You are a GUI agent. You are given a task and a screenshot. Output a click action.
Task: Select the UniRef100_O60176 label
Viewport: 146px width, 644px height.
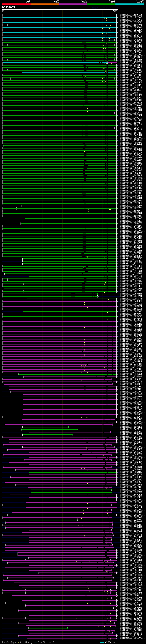pyautogui.click(x=131, y=382)
